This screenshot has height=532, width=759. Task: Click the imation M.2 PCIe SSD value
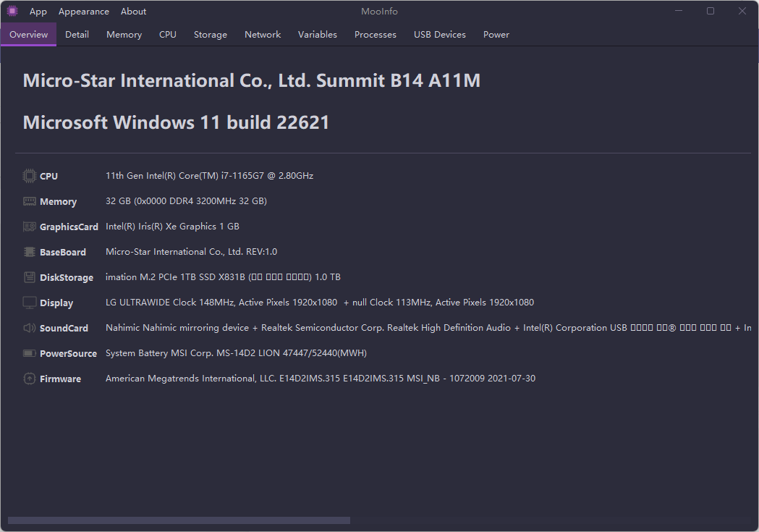tap(223, 277)
